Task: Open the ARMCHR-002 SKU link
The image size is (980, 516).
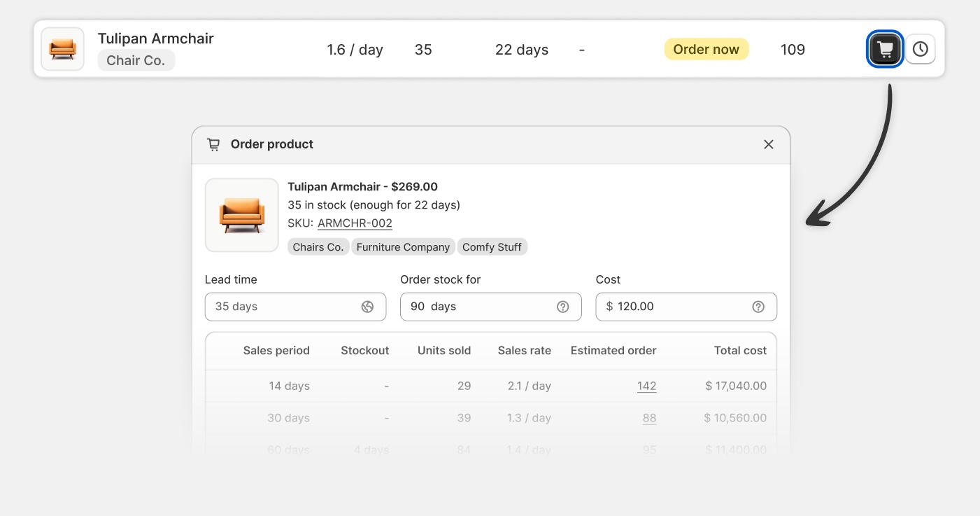Action: 355,223
